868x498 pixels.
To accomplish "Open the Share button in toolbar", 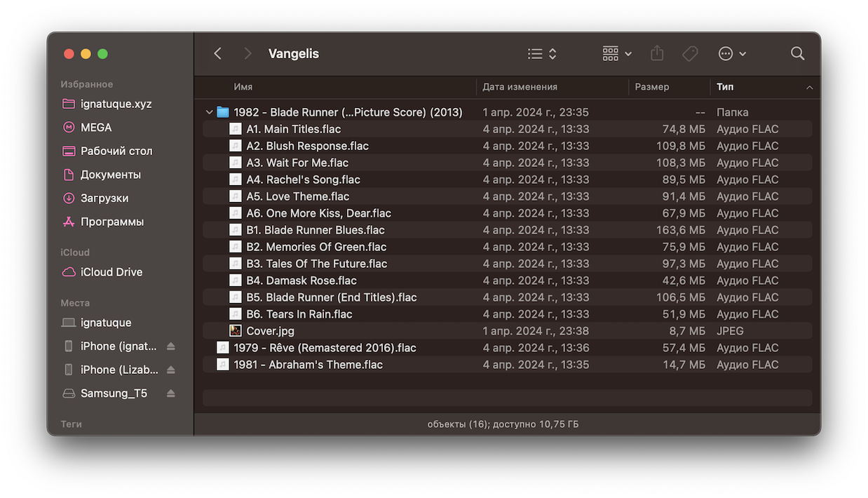I will pyautogui.click(x=656, y=53).
